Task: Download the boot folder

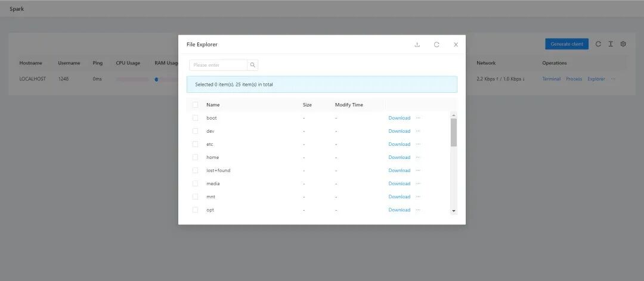Action: 399,118
